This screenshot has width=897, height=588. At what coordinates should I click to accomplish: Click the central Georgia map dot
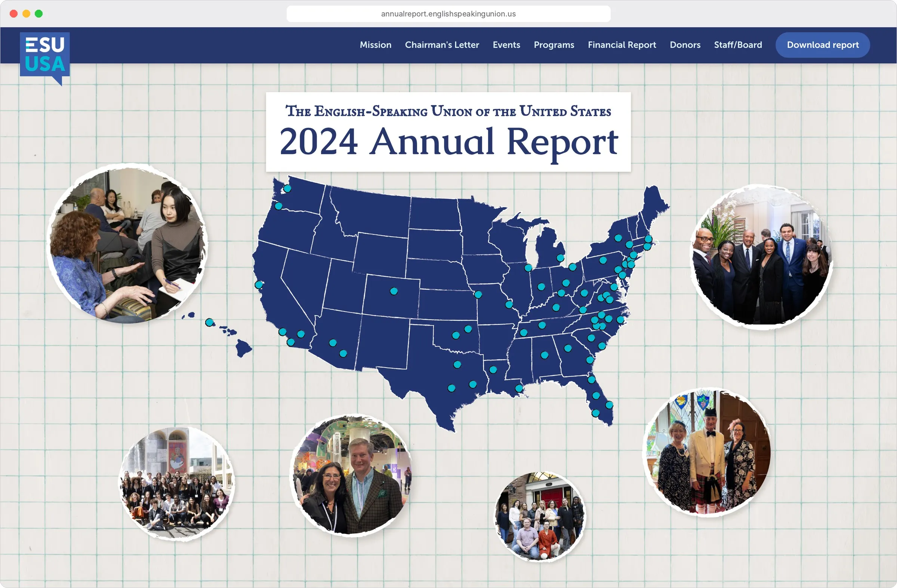click(x=568, y=348)
